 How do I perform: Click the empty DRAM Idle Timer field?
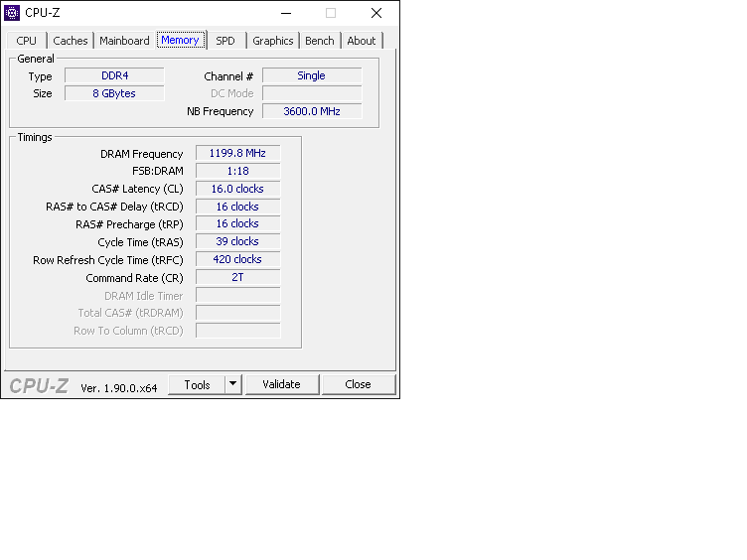click(237, 295)
